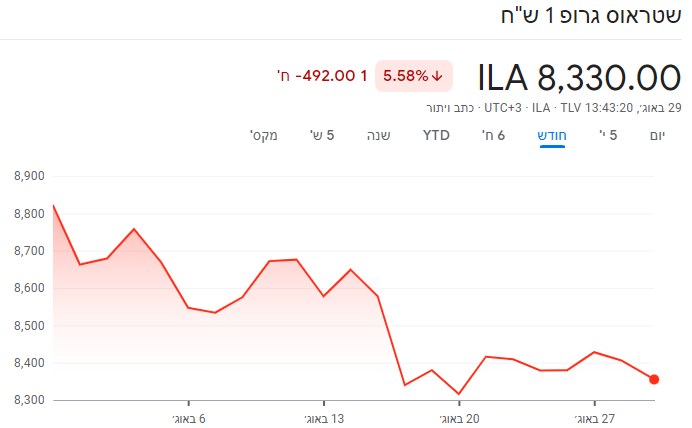
Task: Click the 20 באוג' date axis label
Action: tap(460, 418)
